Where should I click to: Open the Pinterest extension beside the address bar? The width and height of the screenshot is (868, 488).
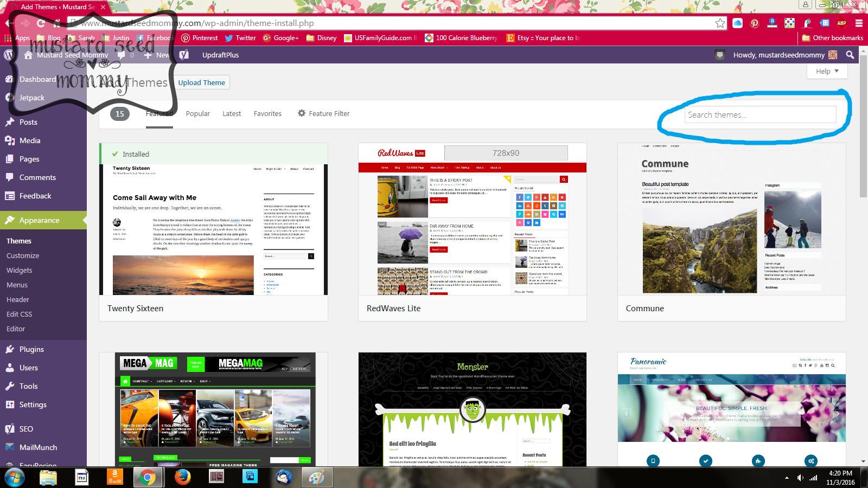(755, 23)
